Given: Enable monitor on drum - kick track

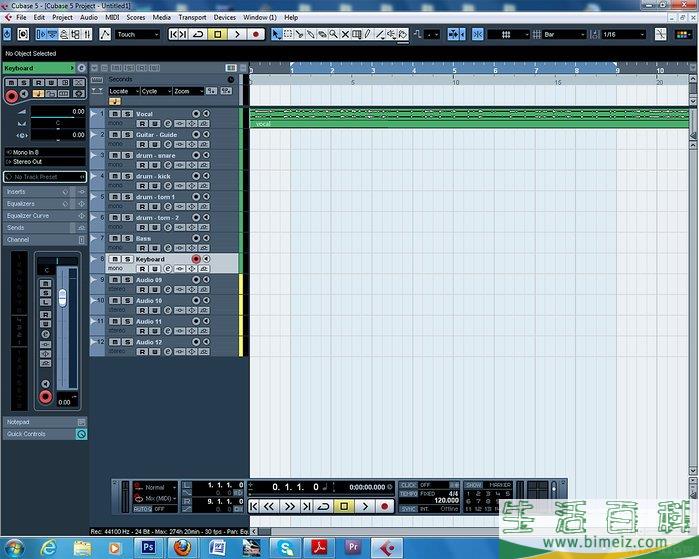Looking at the screenshot, I should pos(206,176).
